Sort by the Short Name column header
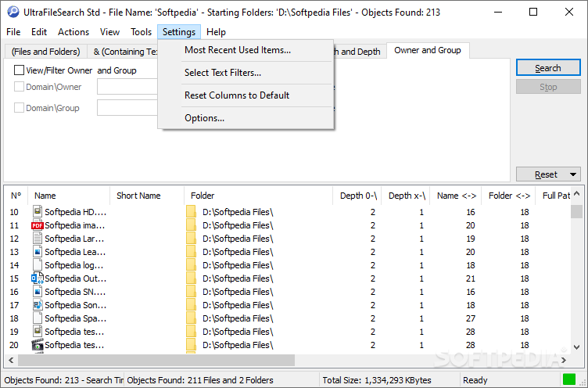This screenshot has width=588, height=388. pyautogui.click(x=147, y=196)
